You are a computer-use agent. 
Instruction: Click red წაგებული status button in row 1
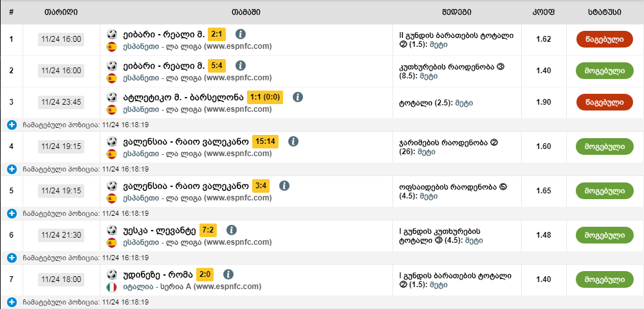(605, 39)
